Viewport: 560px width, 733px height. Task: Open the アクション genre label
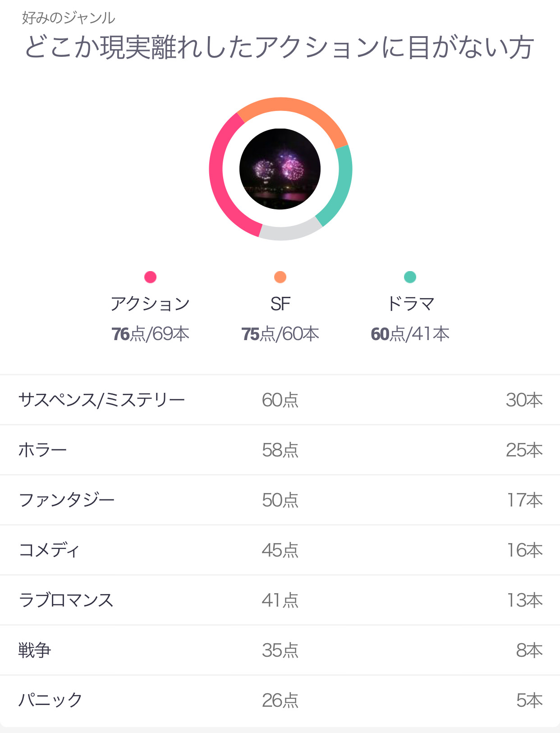pyautogui.click(x=150, y=304)
